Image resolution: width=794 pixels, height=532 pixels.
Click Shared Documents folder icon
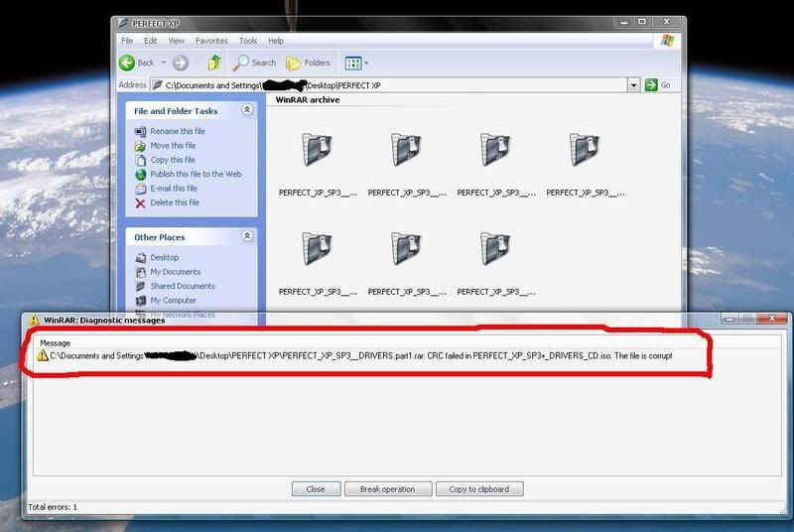(140, 286)
